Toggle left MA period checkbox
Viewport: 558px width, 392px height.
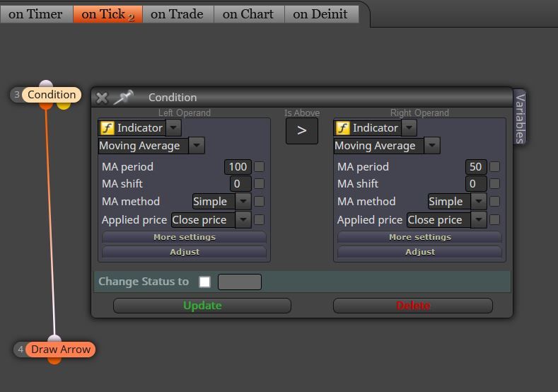260,166
